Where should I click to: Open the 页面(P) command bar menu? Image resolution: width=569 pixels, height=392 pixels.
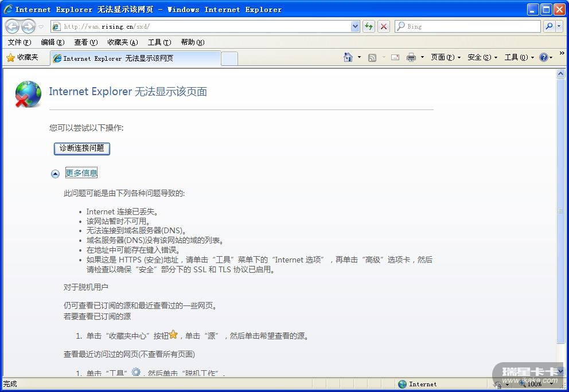point(446,57)
